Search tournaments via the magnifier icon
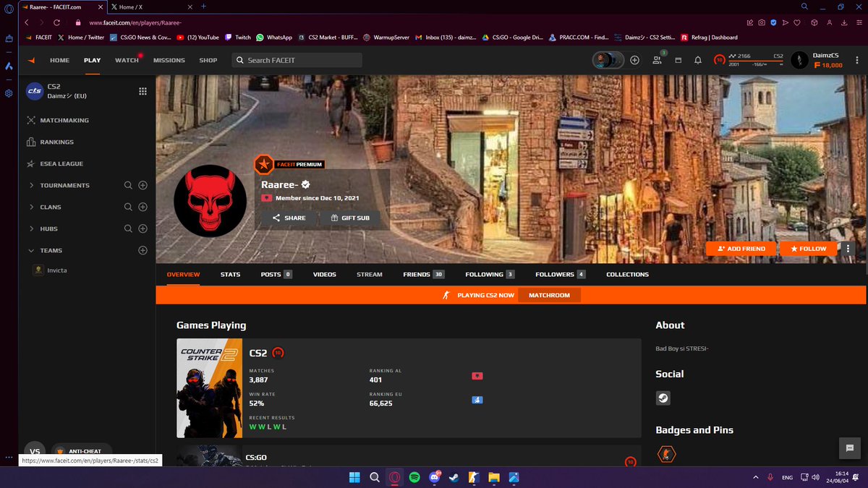Screen dimensions: 868x488 128,185
